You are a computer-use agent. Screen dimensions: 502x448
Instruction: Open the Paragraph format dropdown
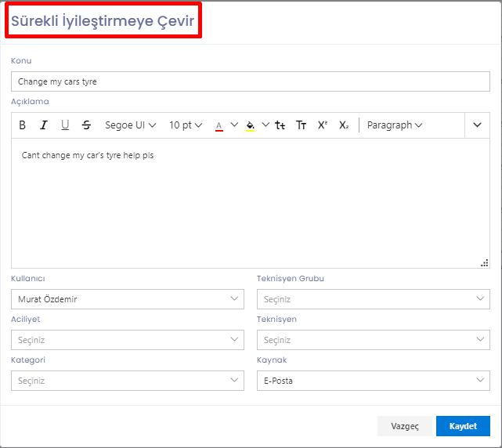(x=395, y=125)
